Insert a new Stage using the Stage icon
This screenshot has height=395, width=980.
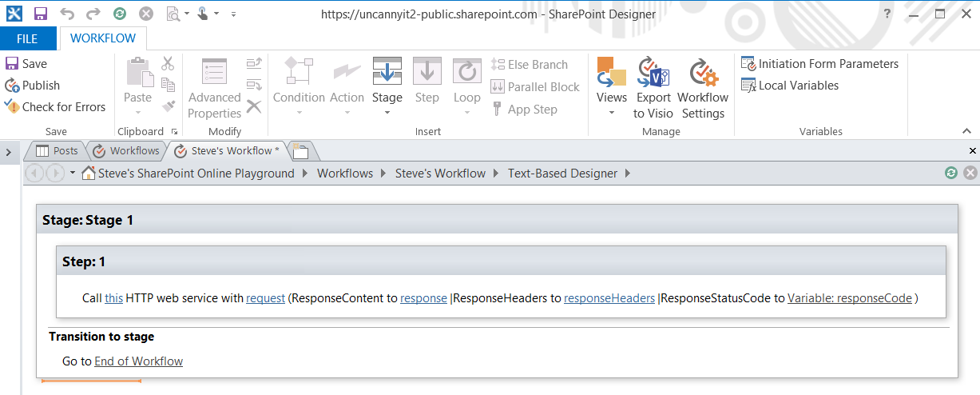pos(387,71)
